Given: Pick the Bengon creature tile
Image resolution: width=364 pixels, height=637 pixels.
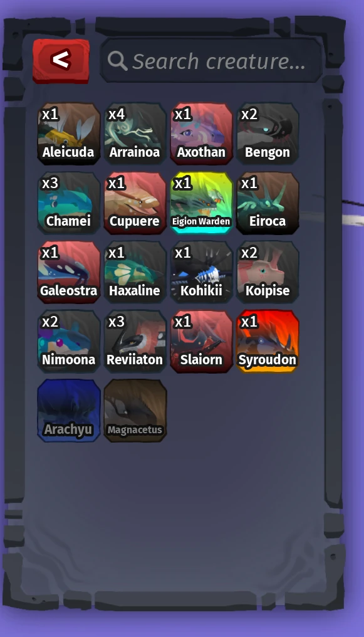Looking at the screenshot, I should pyautogui.click(x=268, y=134).
